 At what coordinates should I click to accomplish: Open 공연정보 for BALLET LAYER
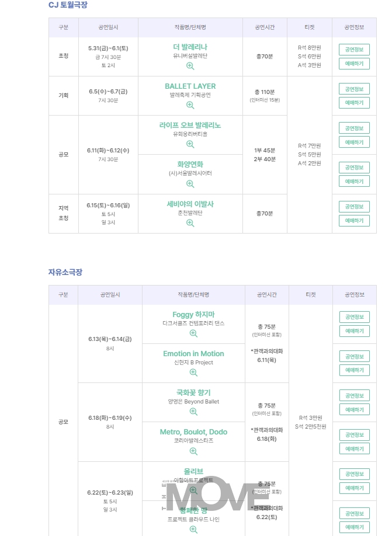(355, 89)
